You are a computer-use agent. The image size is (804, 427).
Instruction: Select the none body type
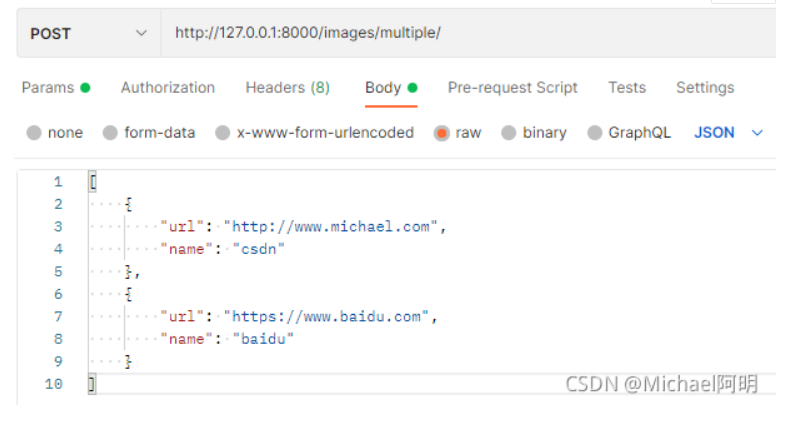coord(35,133)
